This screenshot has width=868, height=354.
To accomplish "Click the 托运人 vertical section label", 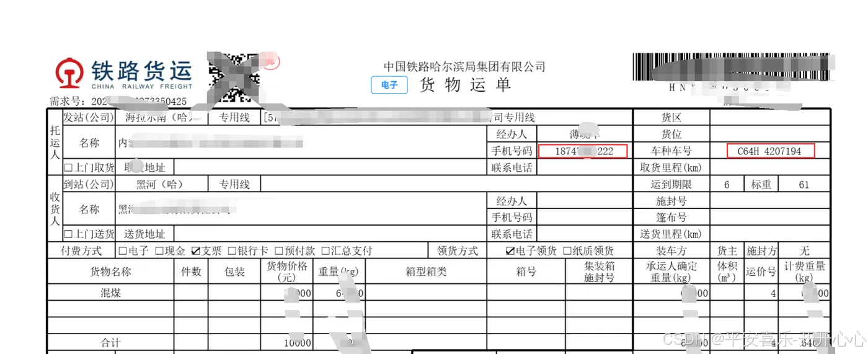I will click(x=55, y=142).
